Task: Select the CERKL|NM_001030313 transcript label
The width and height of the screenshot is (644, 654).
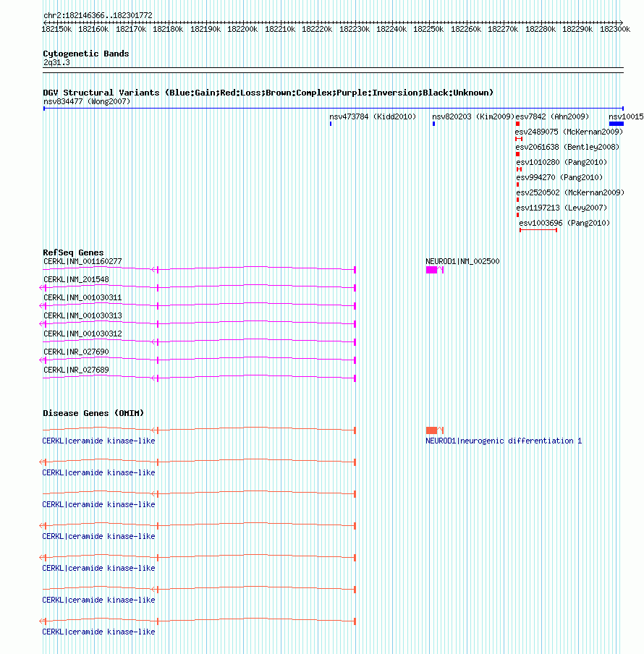Action: click(82, 315)
